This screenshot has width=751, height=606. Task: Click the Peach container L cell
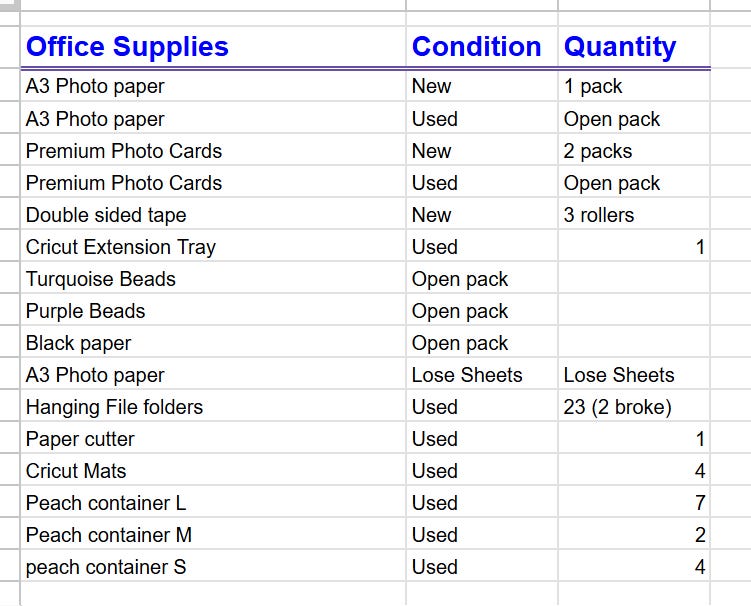(213, 503)
